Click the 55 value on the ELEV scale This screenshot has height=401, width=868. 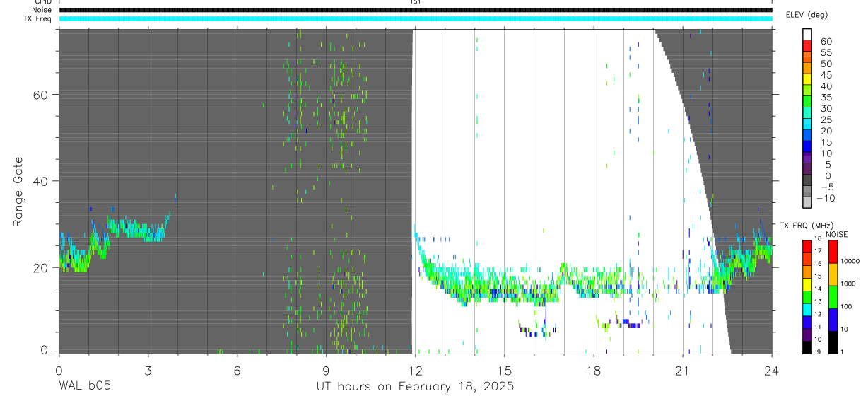827,52
